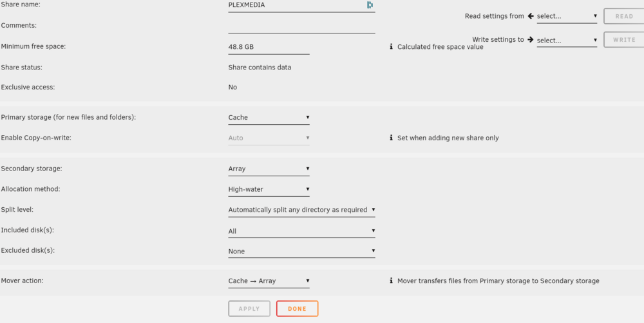Click the 'Comments:' label

coord(19,26)
